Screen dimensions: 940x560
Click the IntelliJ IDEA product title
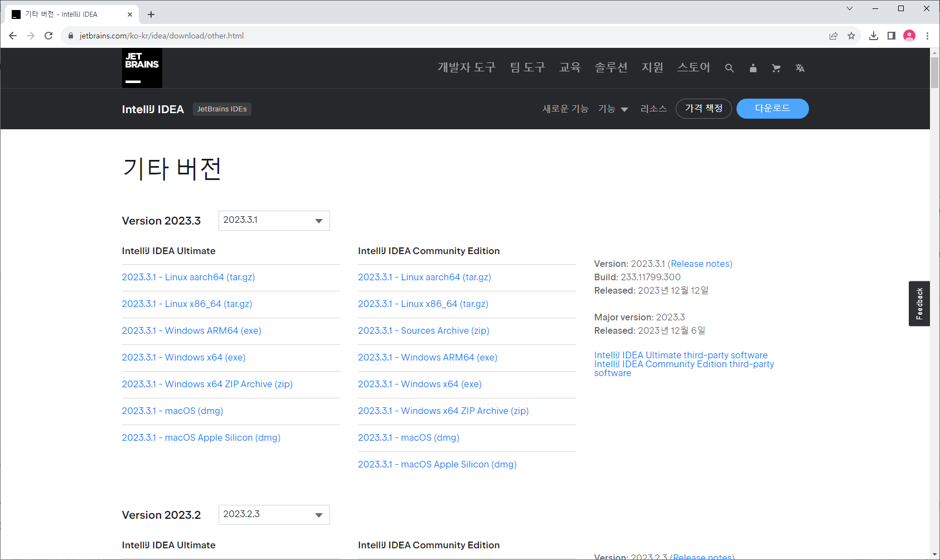coord(153,109)
